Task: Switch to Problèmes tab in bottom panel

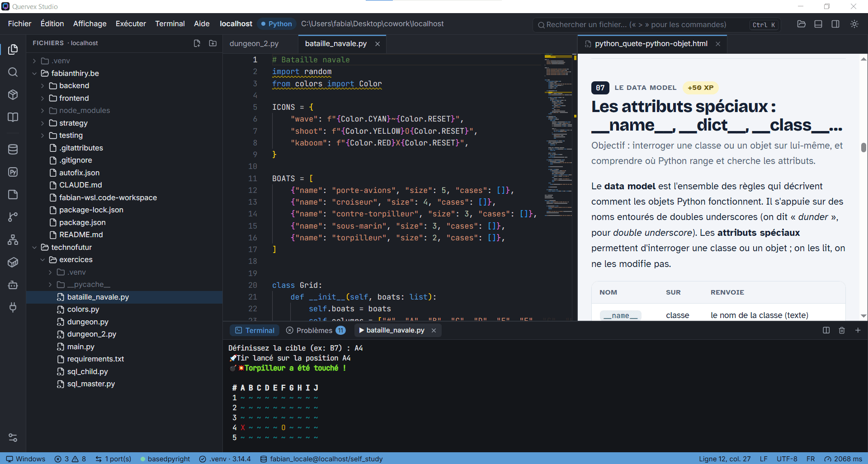Action: pyautogui.click(x=316, y=330)
